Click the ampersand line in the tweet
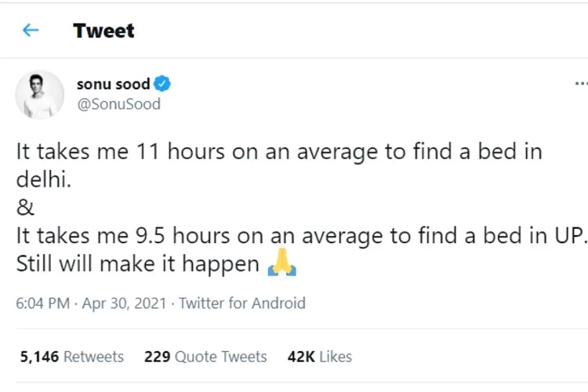Screen dimensions: 588x392 coord(25,208)
